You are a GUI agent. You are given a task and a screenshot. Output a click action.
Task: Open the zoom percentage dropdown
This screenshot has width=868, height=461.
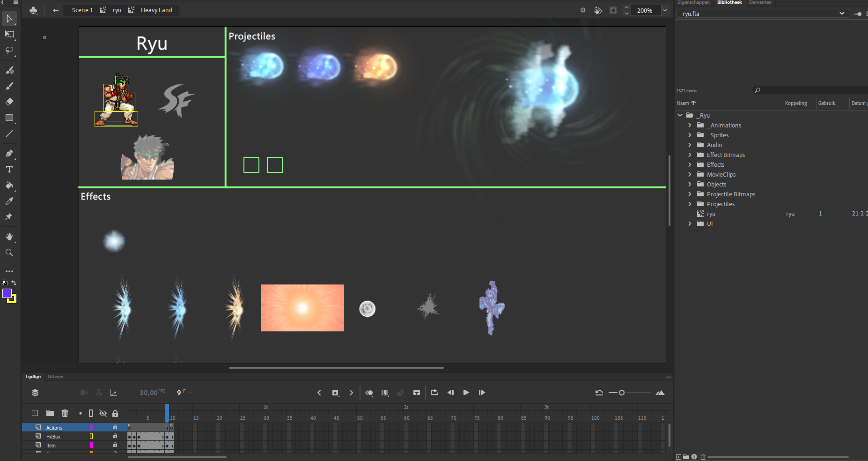pyautogui.click(x=665, y=10)
